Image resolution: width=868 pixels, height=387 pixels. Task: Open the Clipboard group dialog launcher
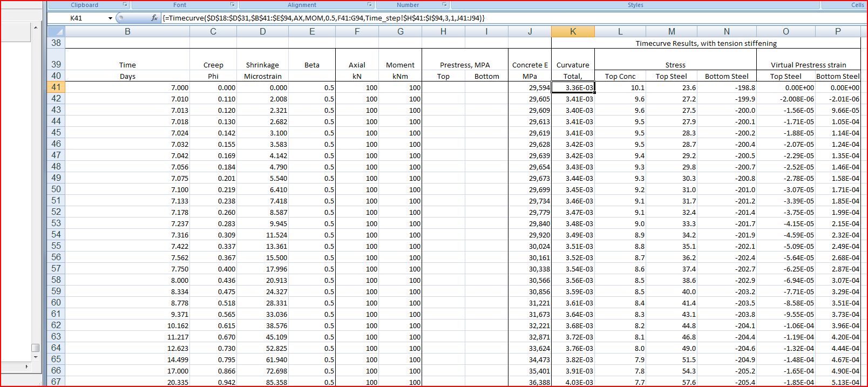[125, 5]
